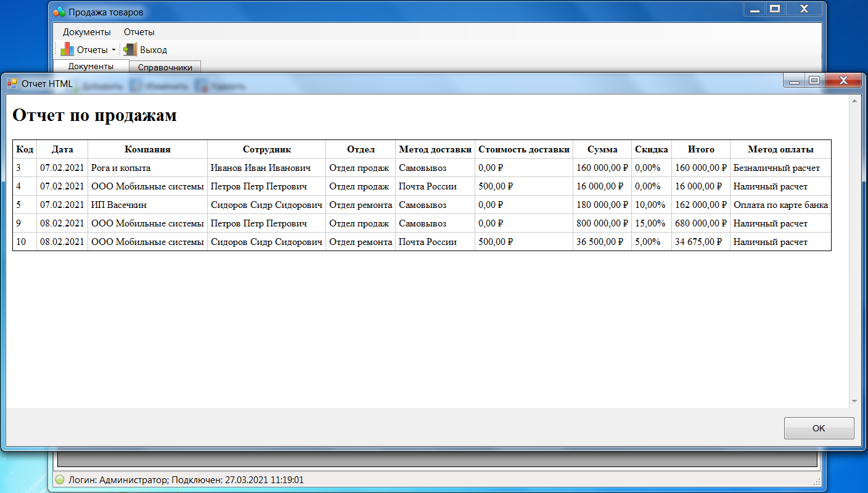Maximize the Отчет HTML window

tap(814, 80)
